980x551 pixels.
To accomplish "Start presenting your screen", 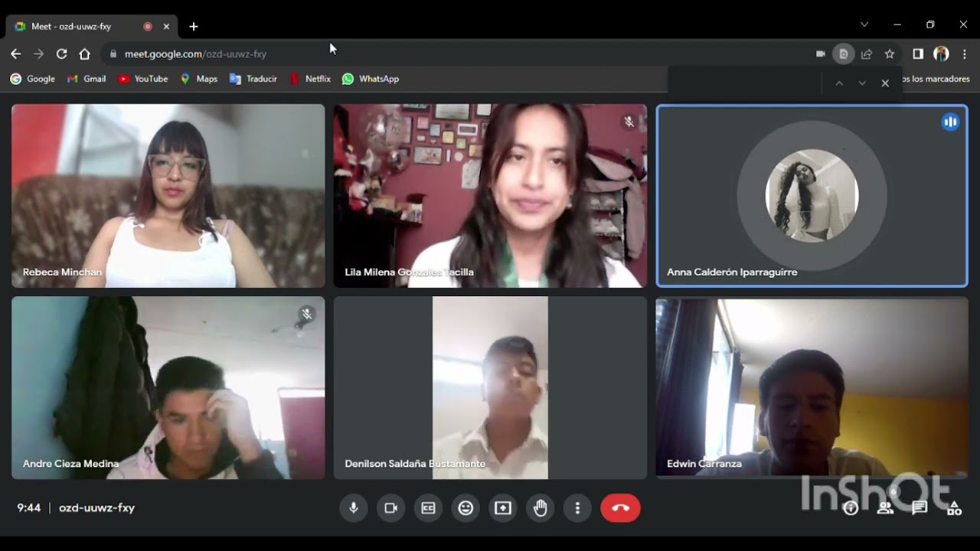I will (x=503, y=508).
